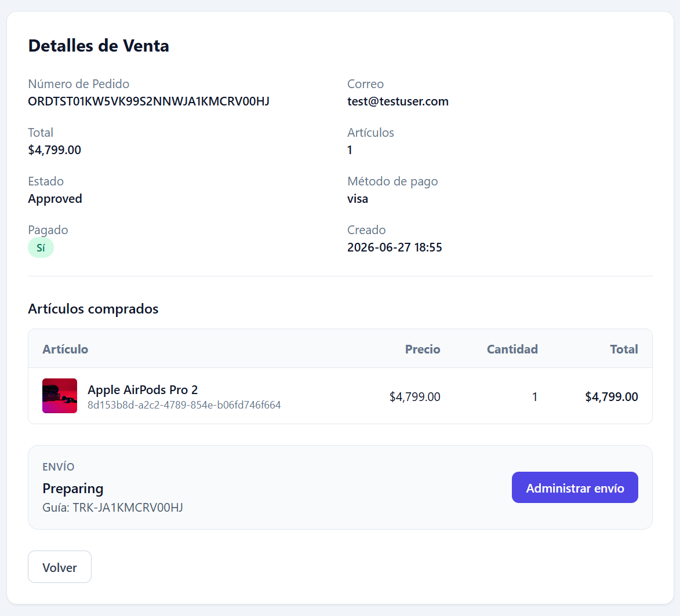Image resolution: width=680 pixels, height=616 pixels.
Task: Click the Artículos comprados section title
Action: (93, 309)
